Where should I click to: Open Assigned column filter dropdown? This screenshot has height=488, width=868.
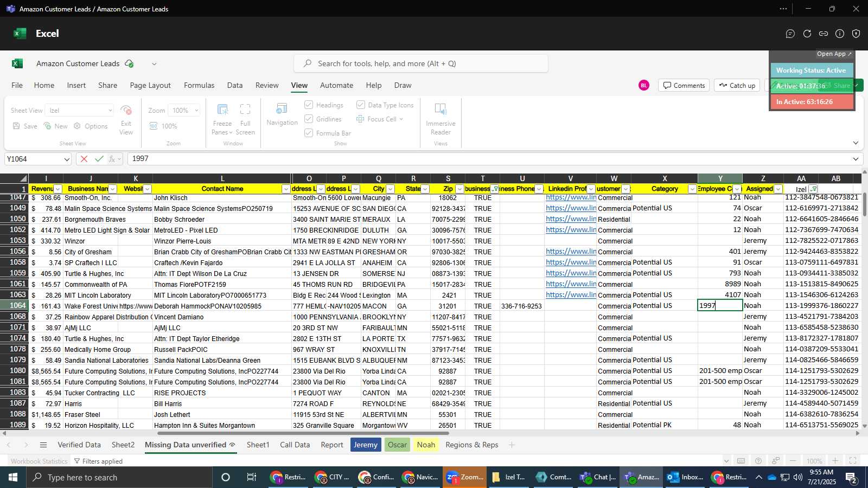(x=778, y=189)
